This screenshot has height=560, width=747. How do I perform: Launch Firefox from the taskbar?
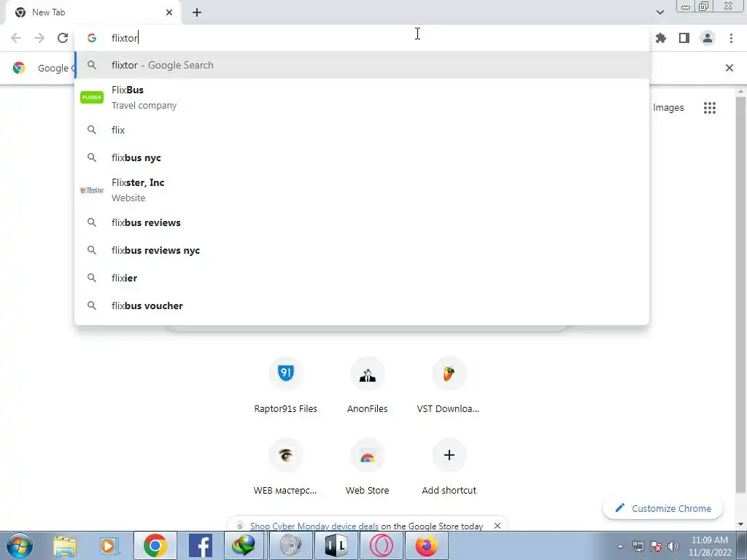coord(426,545)
